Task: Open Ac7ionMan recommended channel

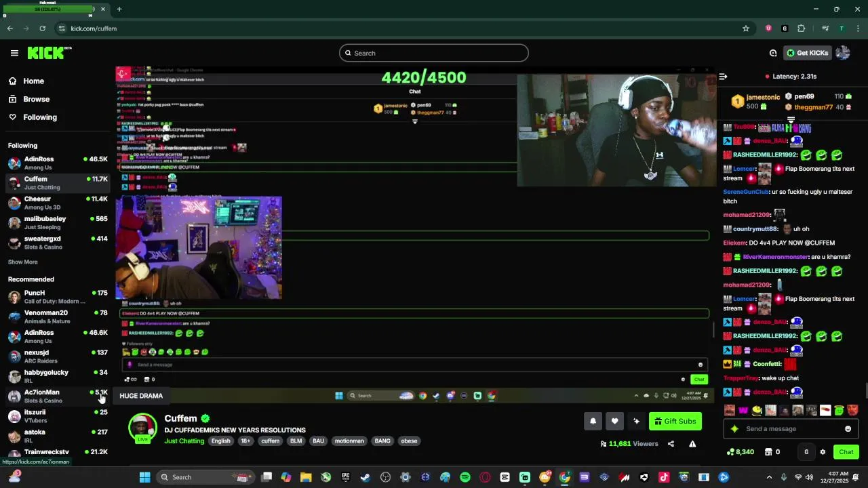Action: (58, 396)
